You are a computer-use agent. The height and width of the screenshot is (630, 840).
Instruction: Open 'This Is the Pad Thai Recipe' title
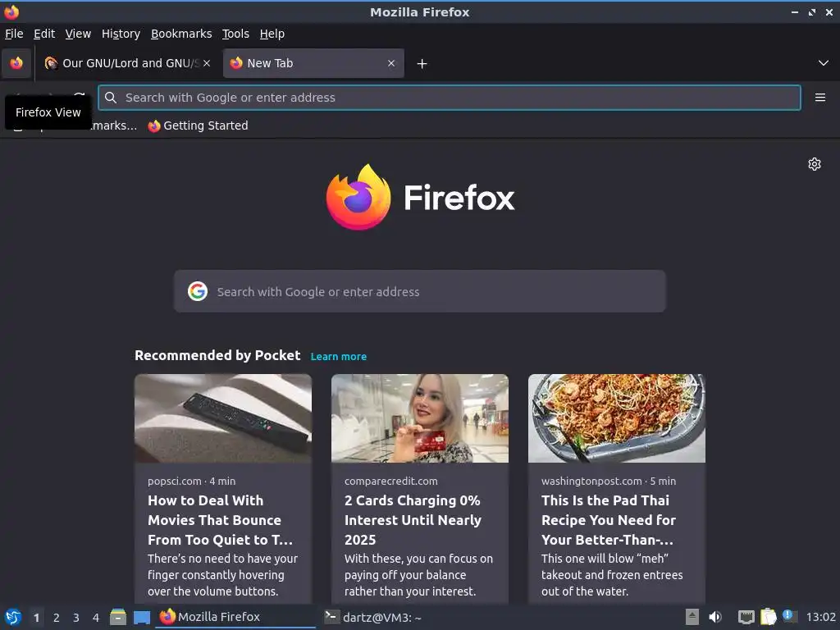(609, 519)
